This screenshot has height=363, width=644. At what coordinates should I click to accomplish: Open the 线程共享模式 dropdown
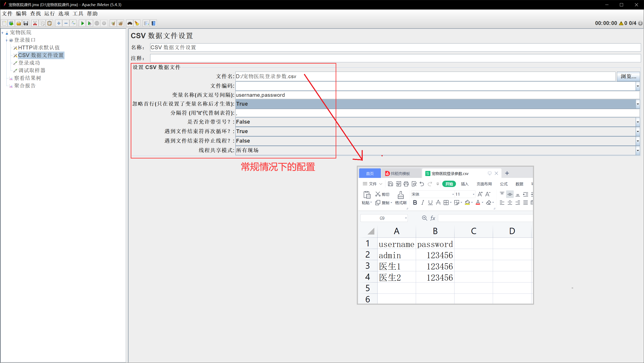tap(637, 150)
